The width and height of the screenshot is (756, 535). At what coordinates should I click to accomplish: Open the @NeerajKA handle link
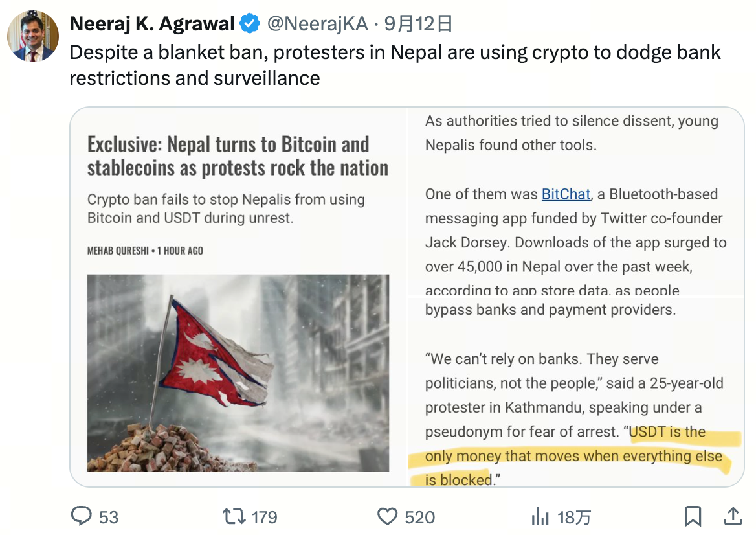pyautogui.click(x=317, y=23)
